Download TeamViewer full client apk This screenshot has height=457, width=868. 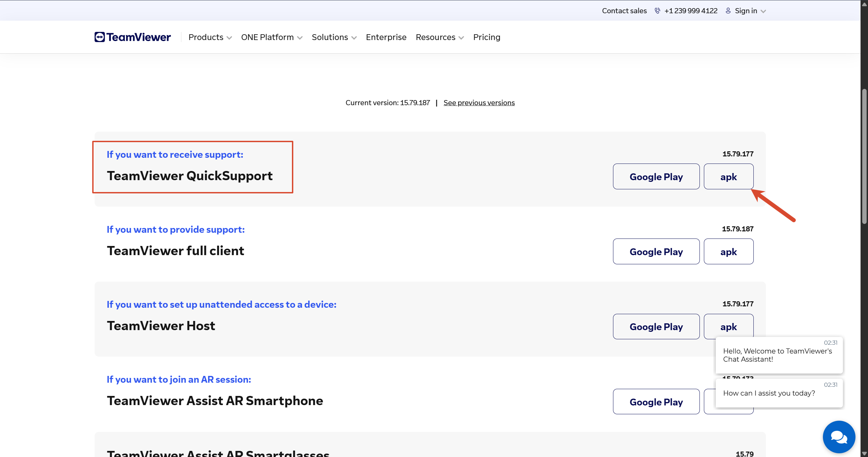tap(728, 251)
